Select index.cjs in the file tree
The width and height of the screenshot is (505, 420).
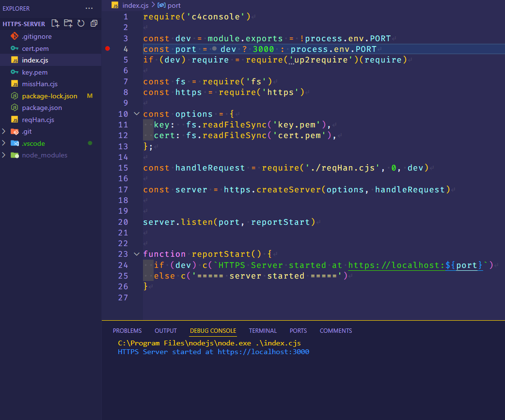click(x=50, y=60)
